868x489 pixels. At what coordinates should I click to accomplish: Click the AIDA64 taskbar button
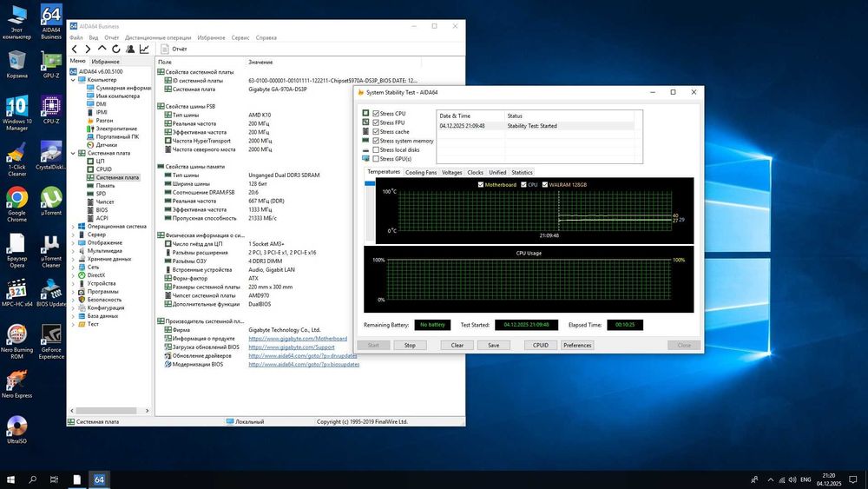(99, 479)
